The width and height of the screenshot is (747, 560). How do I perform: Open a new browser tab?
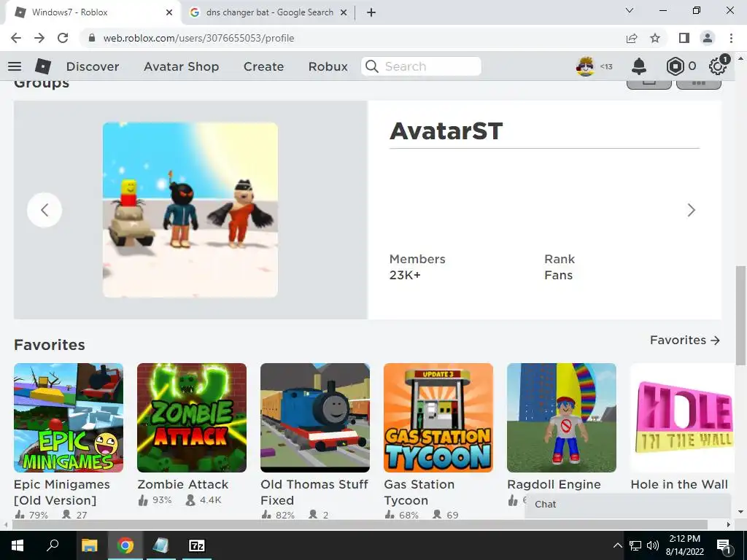pyautogui.click(x=371, y=12)
